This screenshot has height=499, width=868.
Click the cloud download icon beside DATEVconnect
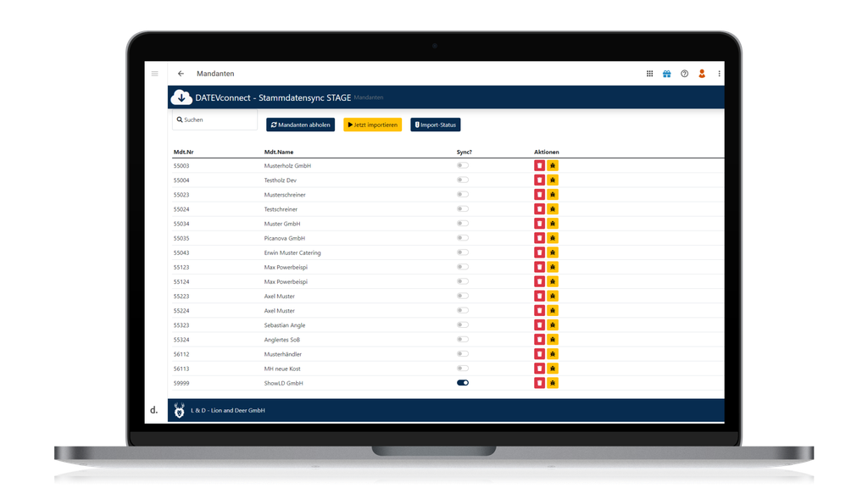(181, 97)
